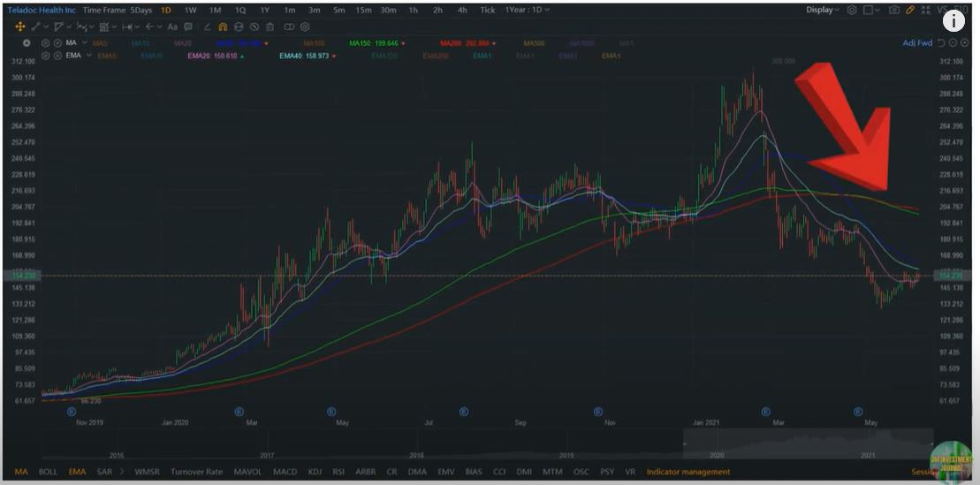Open MA indicator settings hexagon icon
The image size is (980, 485).
[46, 43]
